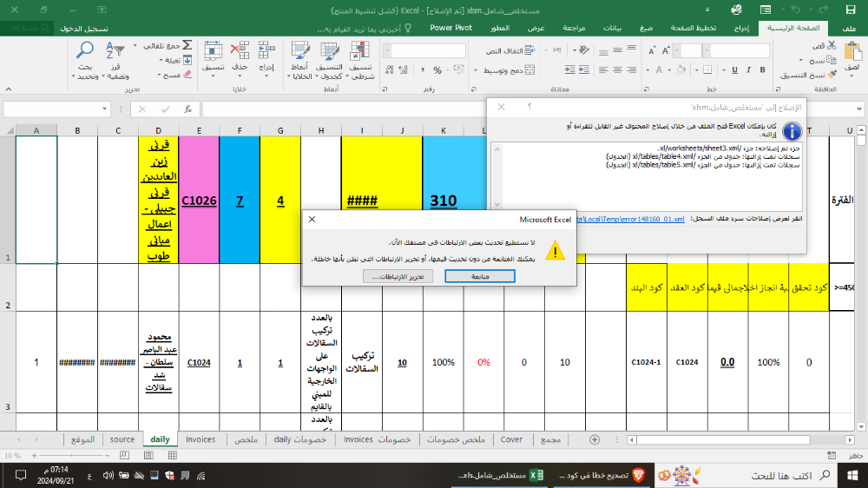
Task: Open the بيانات (Data) ribbon tab
Action: tap(612, 28)
